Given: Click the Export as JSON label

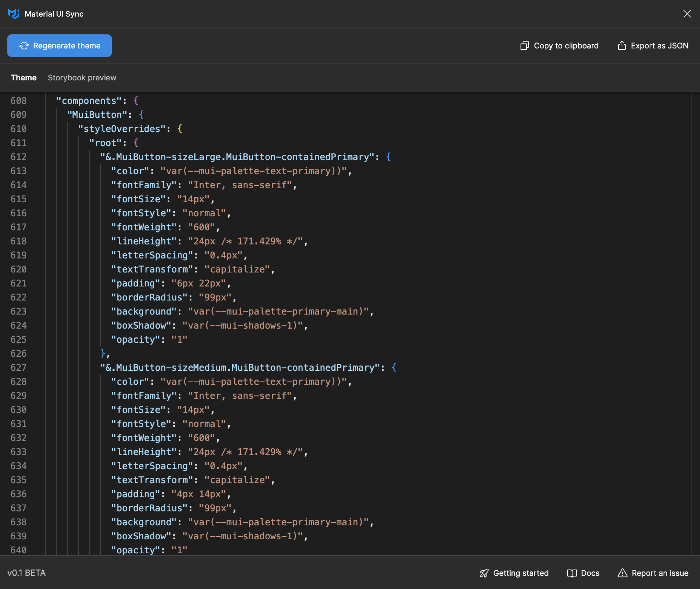Looking at the screenshot, I should click(659, 46).
